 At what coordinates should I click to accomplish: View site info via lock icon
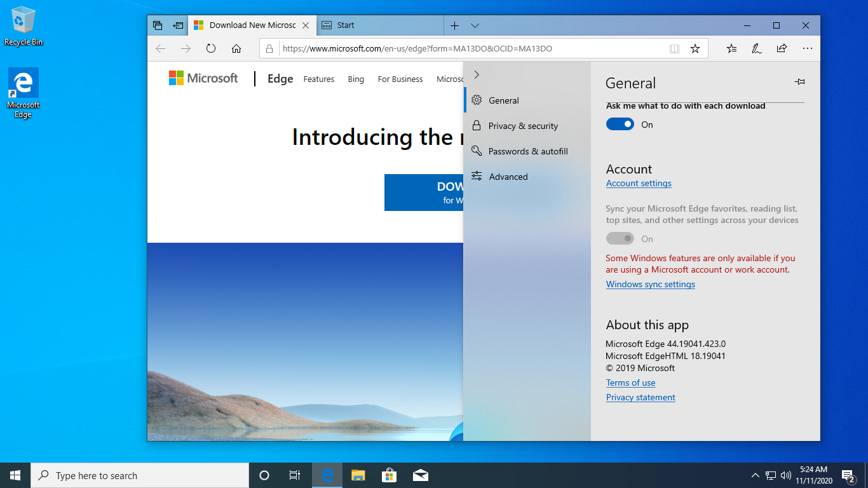[269, 48]
